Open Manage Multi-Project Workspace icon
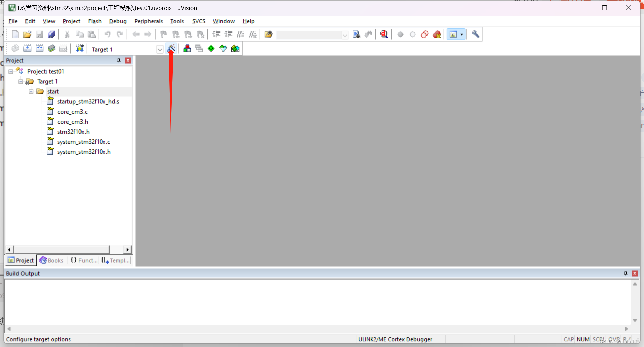The image size is (644, 347). click(x=199, y=49)
